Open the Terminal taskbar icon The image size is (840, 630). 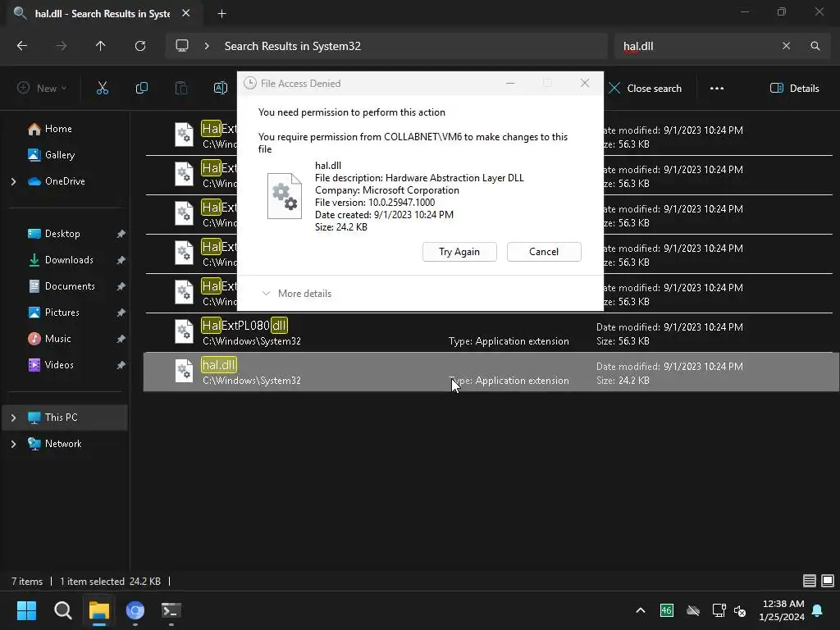tap(171, 610)
